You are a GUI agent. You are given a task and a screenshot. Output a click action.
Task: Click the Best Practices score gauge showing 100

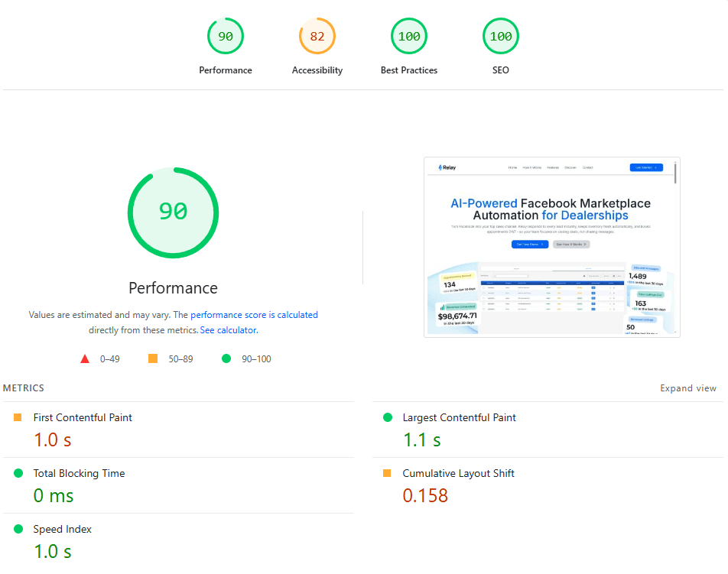pos(409,36)
